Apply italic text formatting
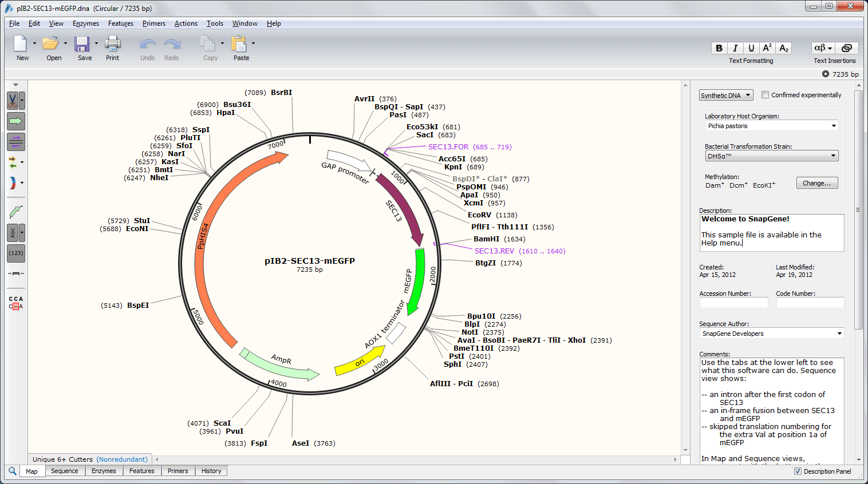Screen dimensions: 868x484 tap(735, 48)
